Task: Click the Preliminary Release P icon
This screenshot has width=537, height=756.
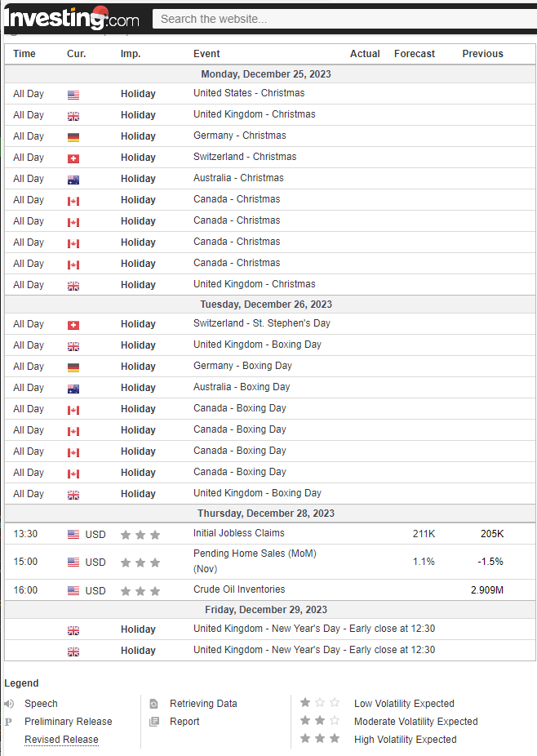Action: [9, 722]
